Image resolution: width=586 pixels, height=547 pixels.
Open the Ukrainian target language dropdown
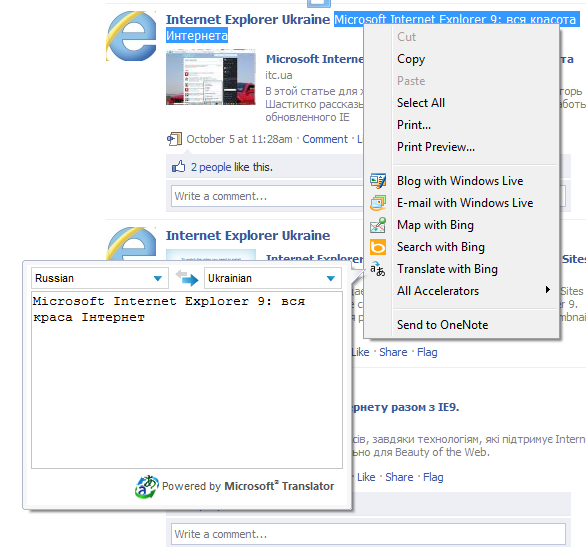(273, 278)
